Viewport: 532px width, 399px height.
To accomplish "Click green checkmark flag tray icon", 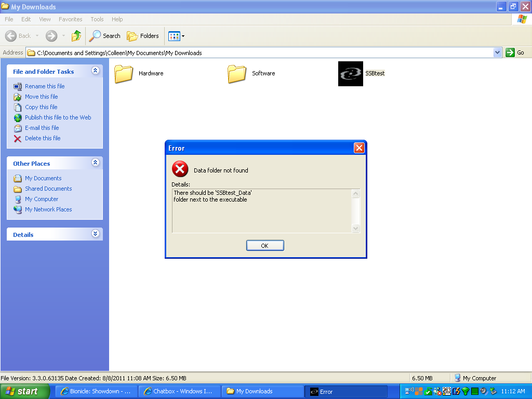I will pos(428,391).
